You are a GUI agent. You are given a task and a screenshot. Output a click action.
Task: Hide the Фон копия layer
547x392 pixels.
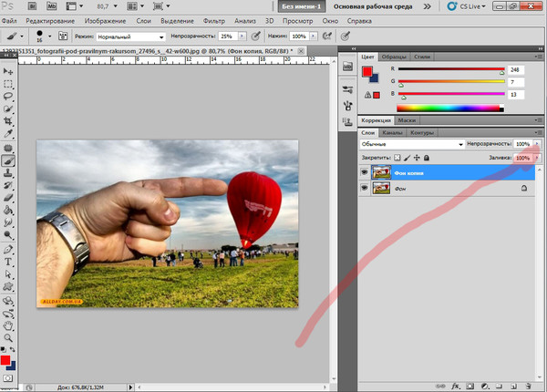point(365,172)
